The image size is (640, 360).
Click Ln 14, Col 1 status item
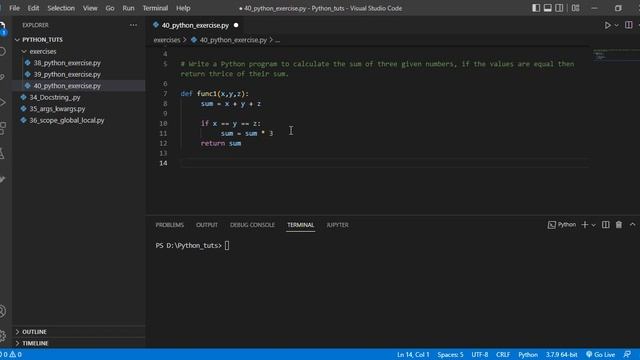(x=413, y=354)
